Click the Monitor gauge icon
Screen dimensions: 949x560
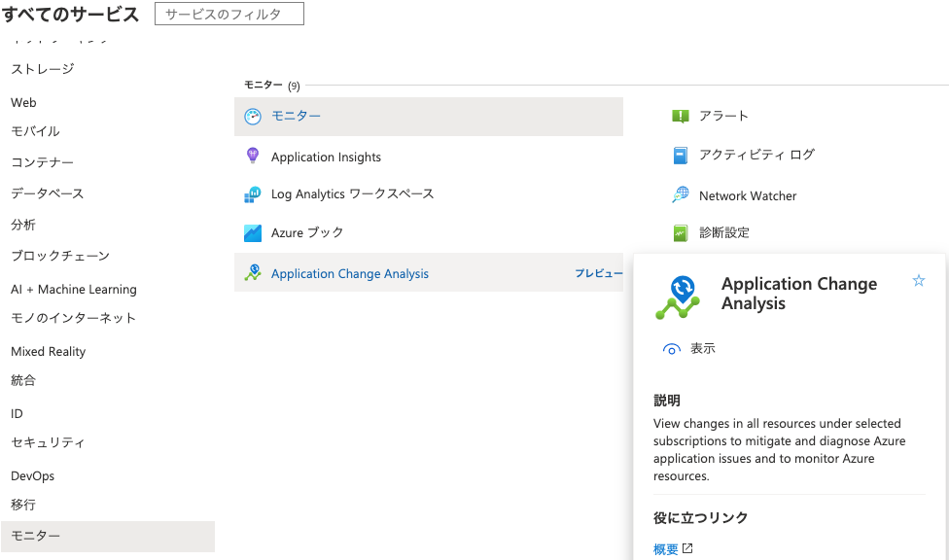pyautogui.click(x=253, y=117)
